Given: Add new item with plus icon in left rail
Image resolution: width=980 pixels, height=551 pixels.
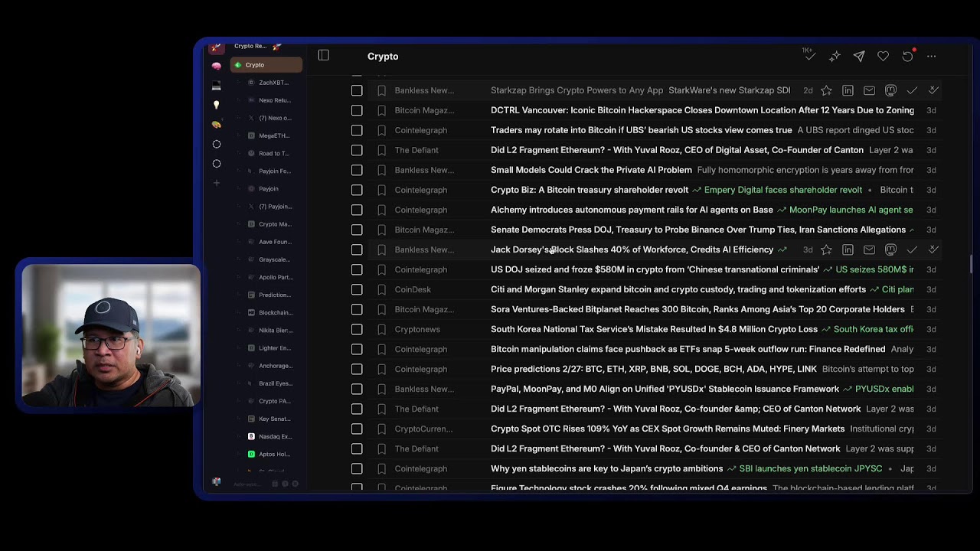Looking at the screenshot, I should 217,183.
